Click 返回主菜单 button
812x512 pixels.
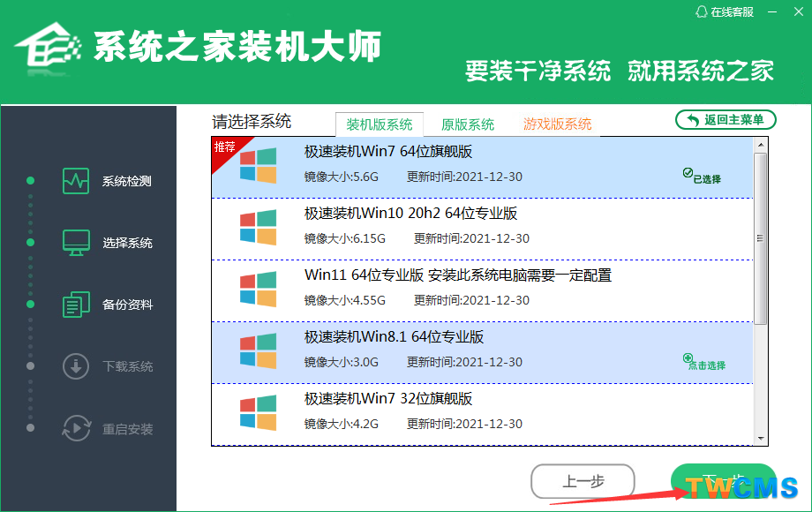[x=726, y=119]
